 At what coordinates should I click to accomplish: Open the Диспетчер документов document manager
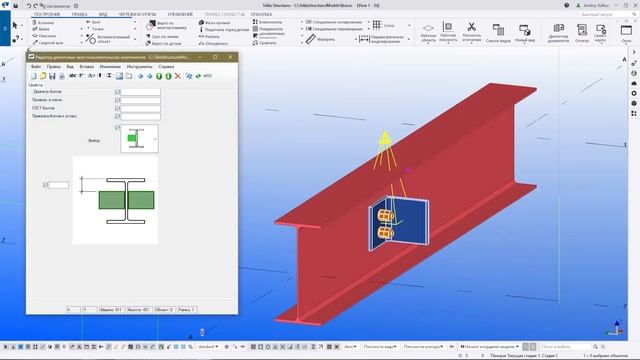[x=558, y=33]
